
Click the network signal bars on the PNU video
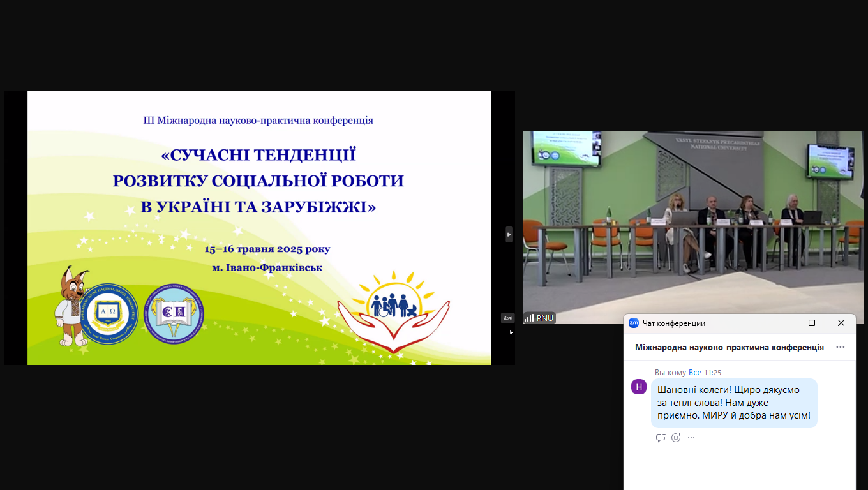click(x=530, y=317)
